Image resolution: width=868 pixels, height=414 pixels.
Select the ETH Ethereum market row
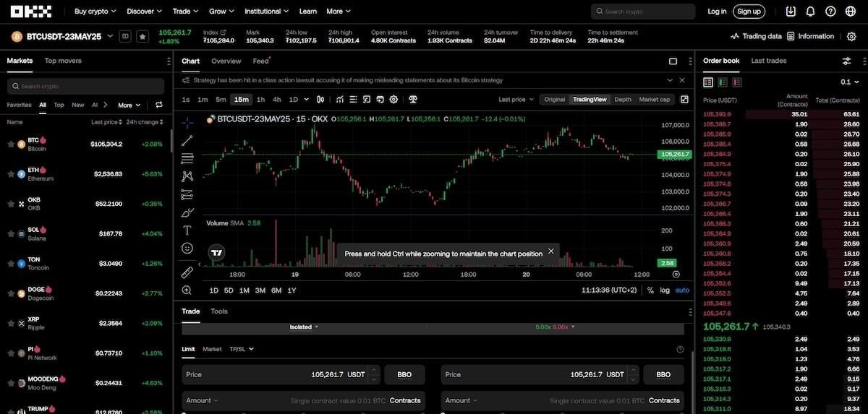85,174
